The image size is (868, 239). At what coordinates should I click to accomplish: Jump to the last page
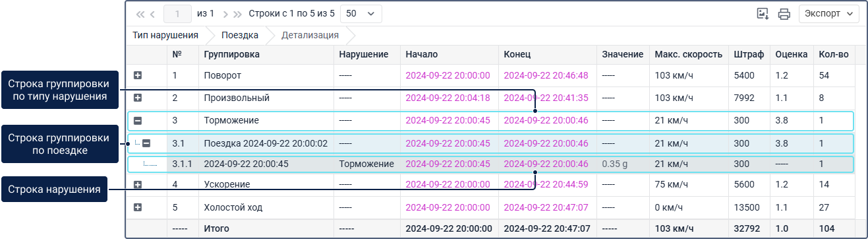click(x=237, y=13)
